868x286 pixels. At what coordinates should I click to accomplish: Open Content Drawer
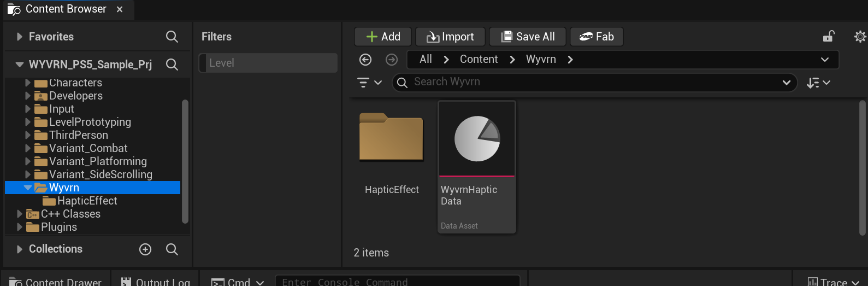[56, 281]
